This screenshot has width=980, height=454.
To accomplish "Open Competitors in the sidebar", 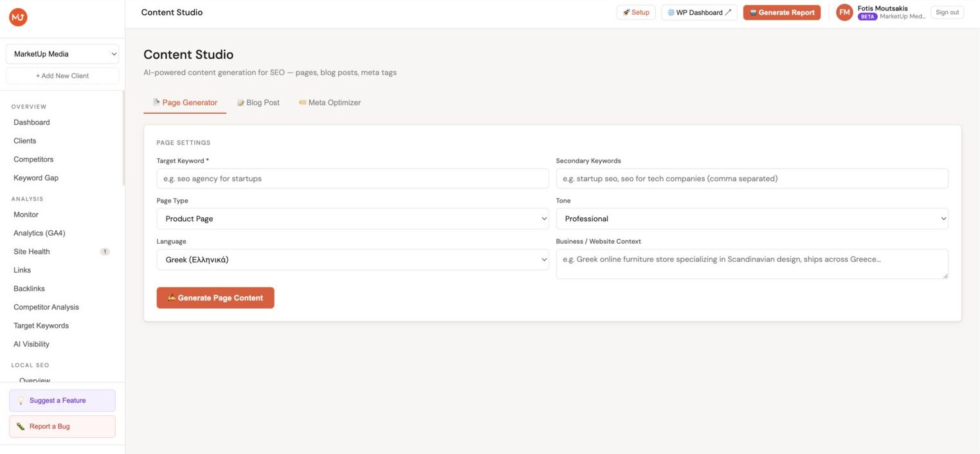I will 33,159.
